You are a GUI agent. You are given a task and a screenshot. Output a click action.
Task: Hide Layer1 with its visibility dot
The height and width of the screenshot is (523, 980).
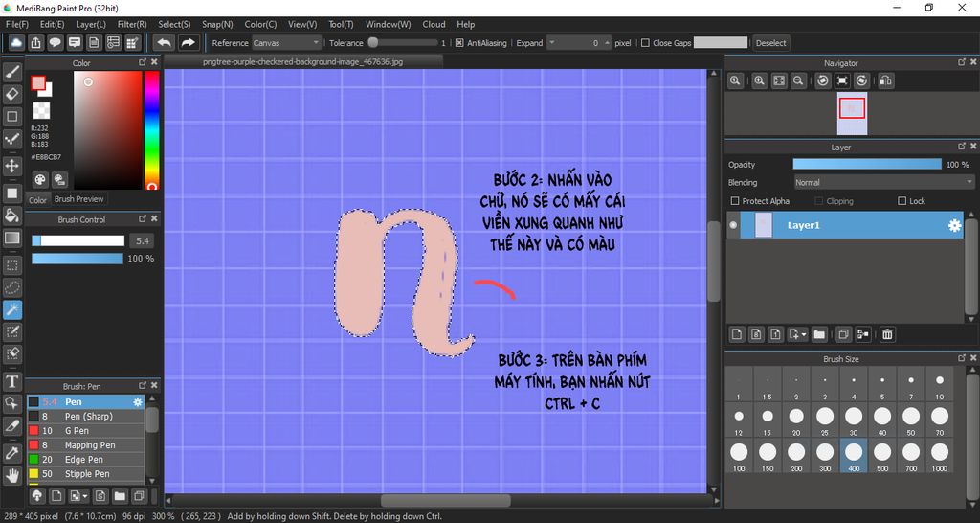click(733, 225)
